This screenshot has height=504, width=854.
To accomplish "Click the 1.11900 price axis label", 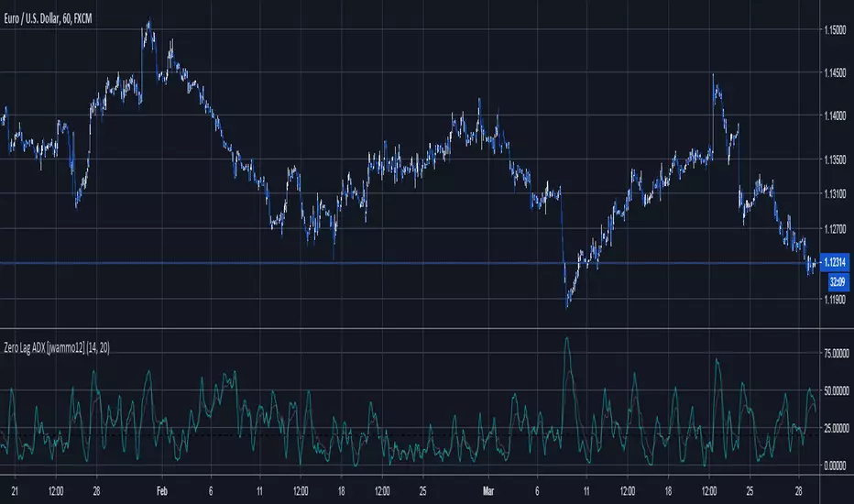I will tap(836, 299).
